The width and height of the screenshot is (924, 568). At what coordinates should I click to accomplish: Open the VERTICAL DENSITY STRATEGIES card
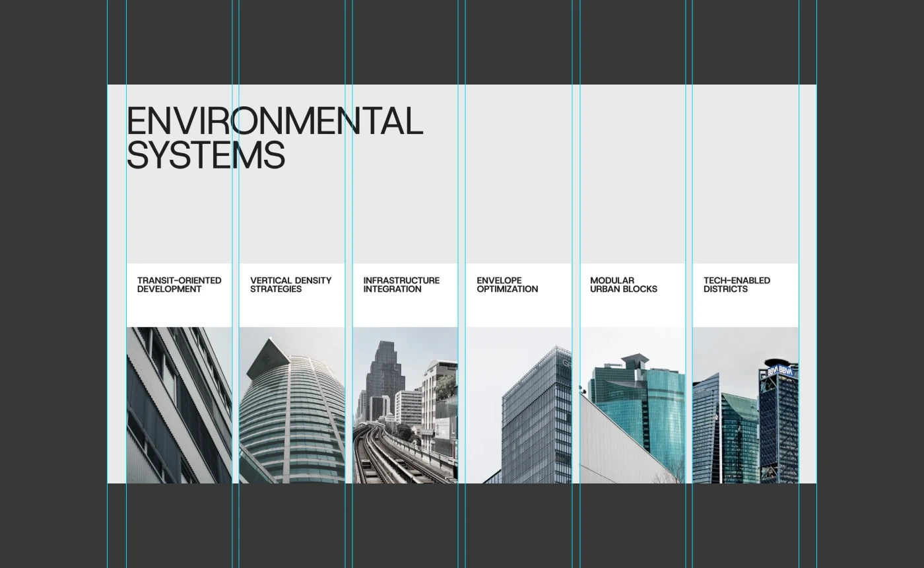[290, 285]
